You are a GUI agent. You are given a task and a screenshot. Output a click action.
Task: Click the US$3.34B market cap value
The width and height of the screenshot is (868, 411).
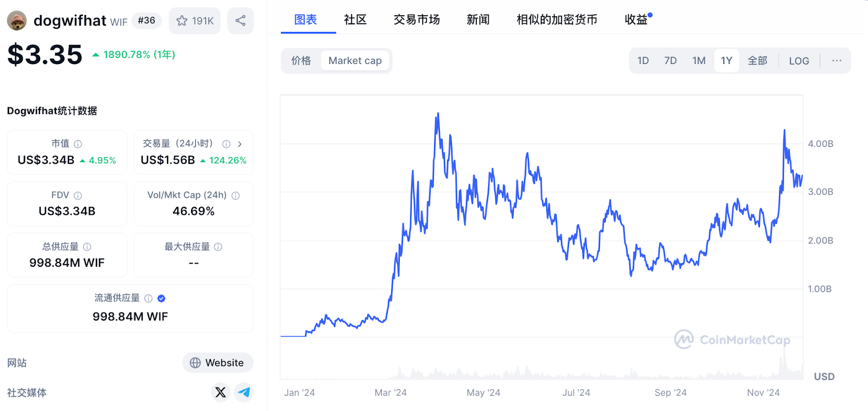coord(46,160)
